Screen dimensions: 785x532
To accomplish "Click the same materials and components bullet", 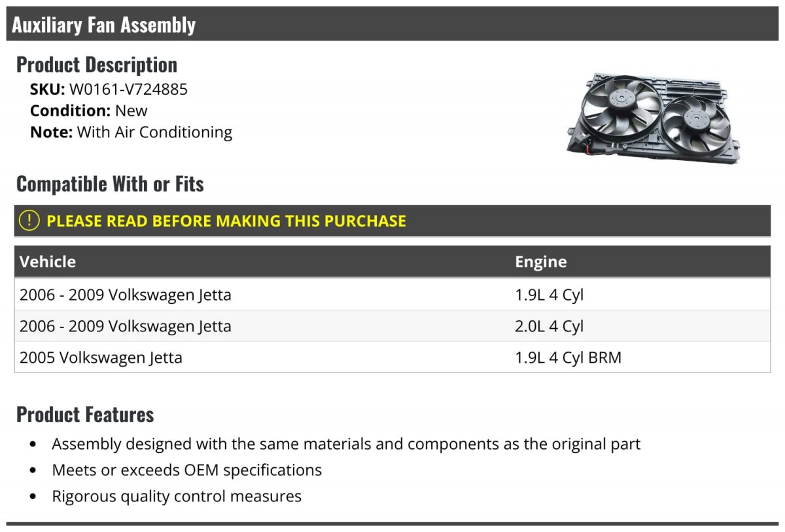I will pyautogui.click(x=346, y=444).
